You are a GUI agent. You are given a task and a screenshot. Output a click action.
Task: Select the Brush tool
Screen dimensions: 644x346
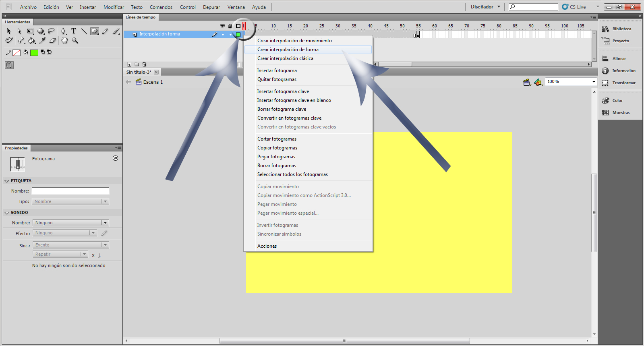click(x=116, y=31)
